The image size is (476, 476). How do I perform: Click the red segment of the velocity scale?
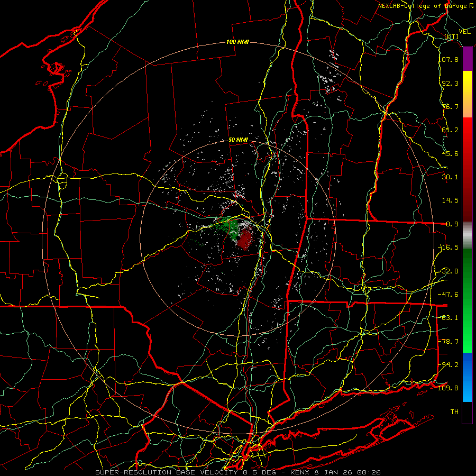467,169
